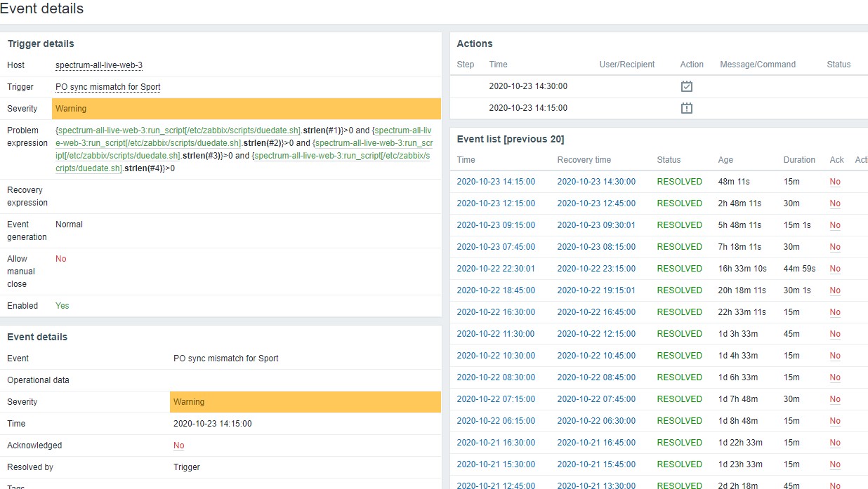
Task: Open event from 2020-10-23 09:15:00
Action: (495, 225)
